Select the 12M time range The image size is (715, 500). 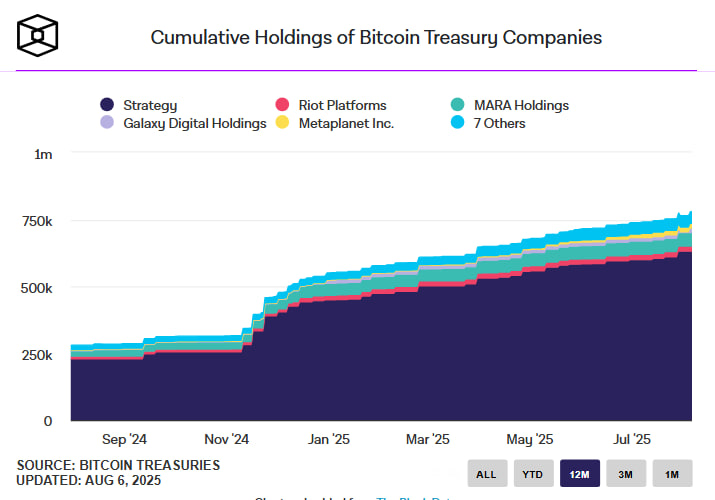[x=580, y=473]
